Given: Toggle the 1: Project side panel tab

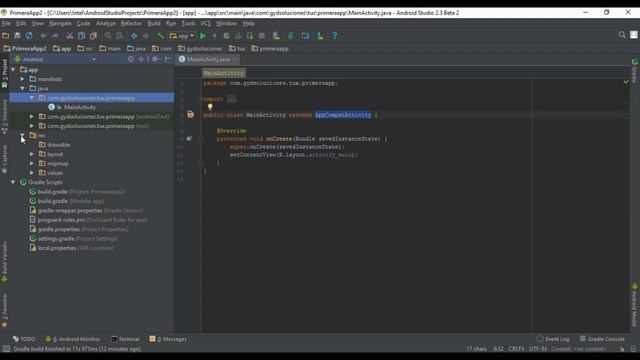Looking at the screenshot, I should tap(4, 73).
